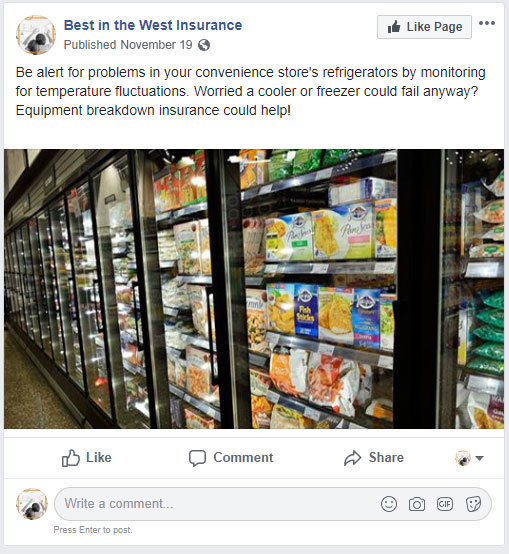The width and height of the screenshot is (509, 554).
Task: Open the GIF picker in comment box
Action: click(445, 504)
